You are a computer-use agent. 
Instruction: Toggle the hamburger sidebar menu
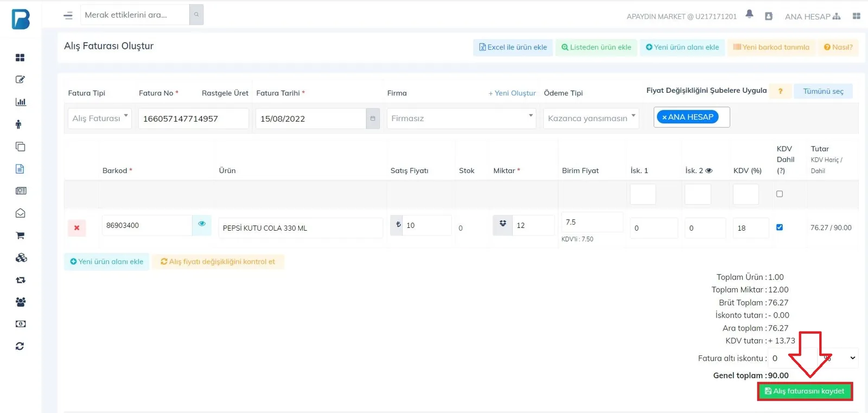coord(68,15)
